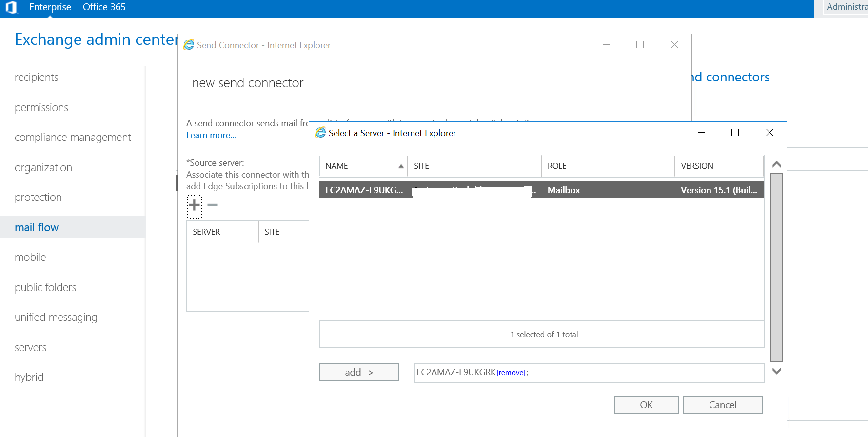Open the Enterprise tab
Viewport: 868px width, 437px height.
tap(50, 7)
